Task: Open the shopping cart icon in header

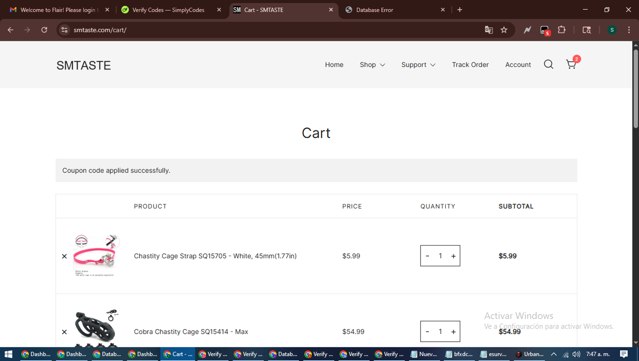Action: click(x=571, y=64)
